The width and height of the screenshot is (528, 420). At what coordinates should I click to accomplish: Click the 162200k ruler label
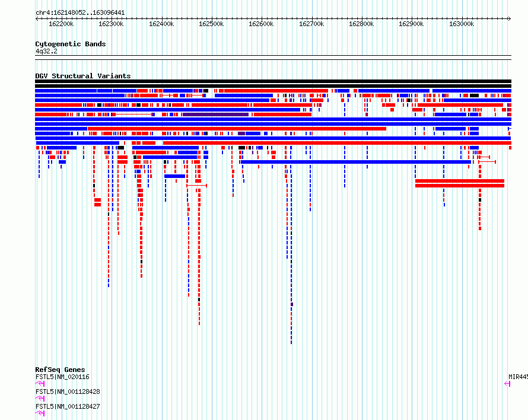61,24
